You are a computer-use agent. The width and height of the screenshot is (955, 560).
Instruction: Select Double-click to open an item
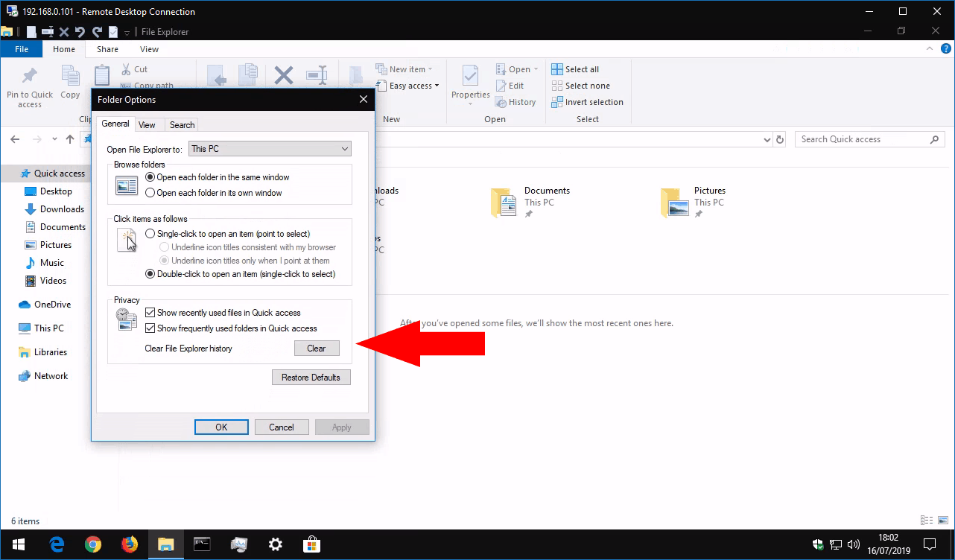click(x=150, y=274)
